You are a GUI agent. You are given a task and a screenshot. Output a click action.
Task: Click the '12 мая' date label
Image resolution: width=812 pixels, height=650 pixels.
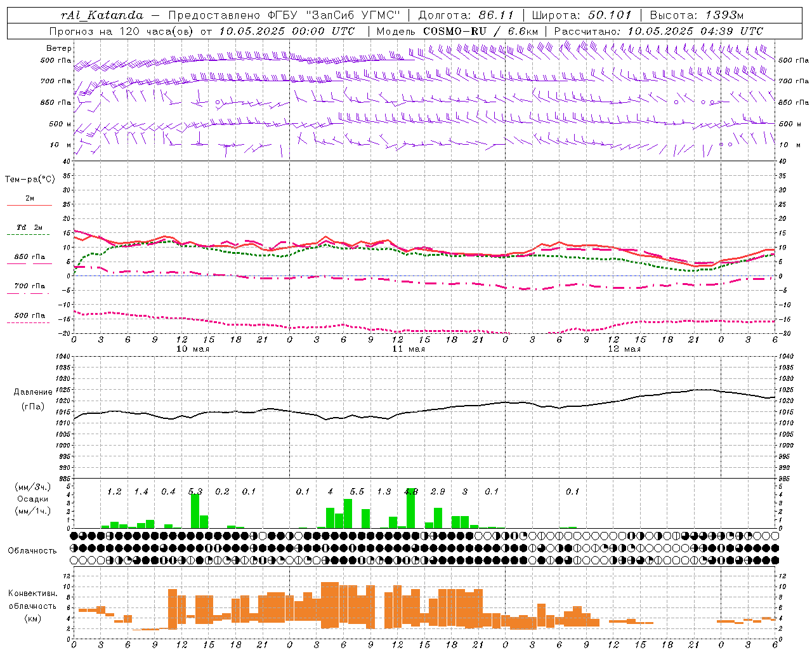[624, 349]
